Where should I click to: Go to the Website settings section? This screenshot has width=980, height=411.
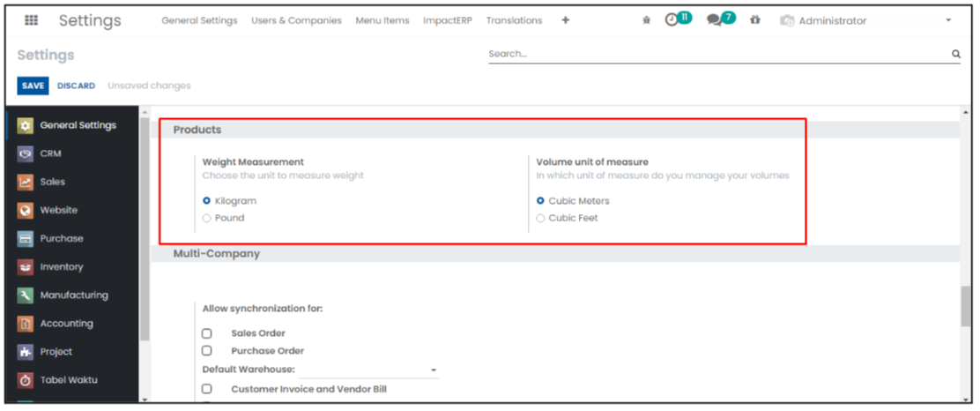59,210
